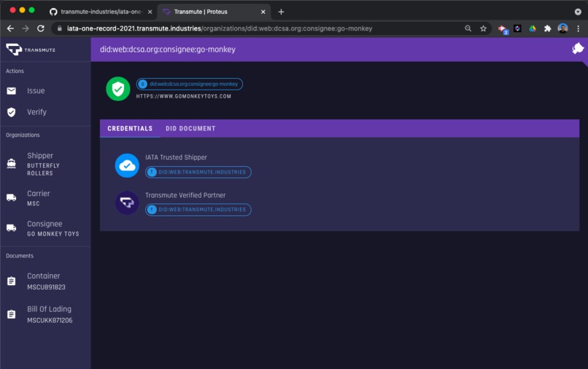
Task: Open Bill Of Lading MSCUKK871206 document
Action: point(45,314)
